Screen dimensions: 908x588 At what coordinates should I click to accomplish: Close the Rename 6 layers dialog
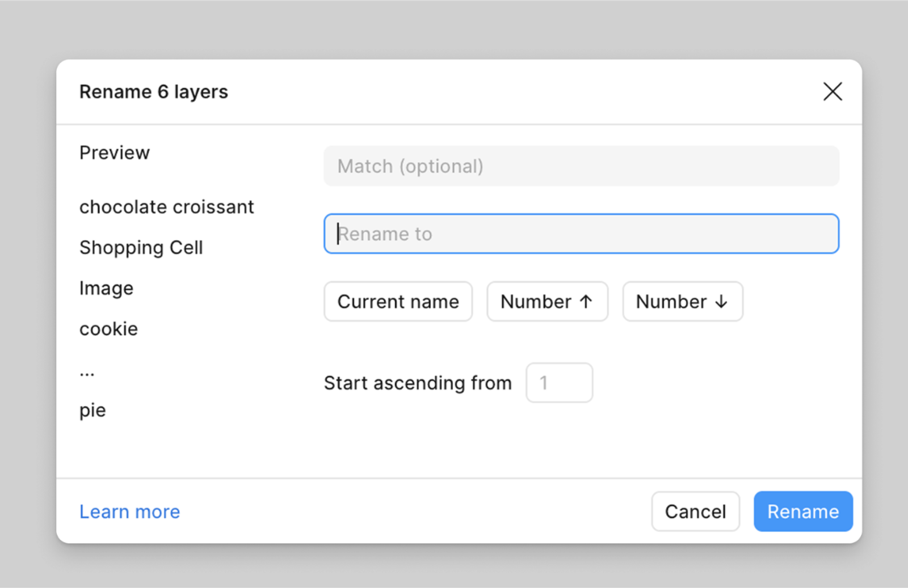click(x=833, y=91)
